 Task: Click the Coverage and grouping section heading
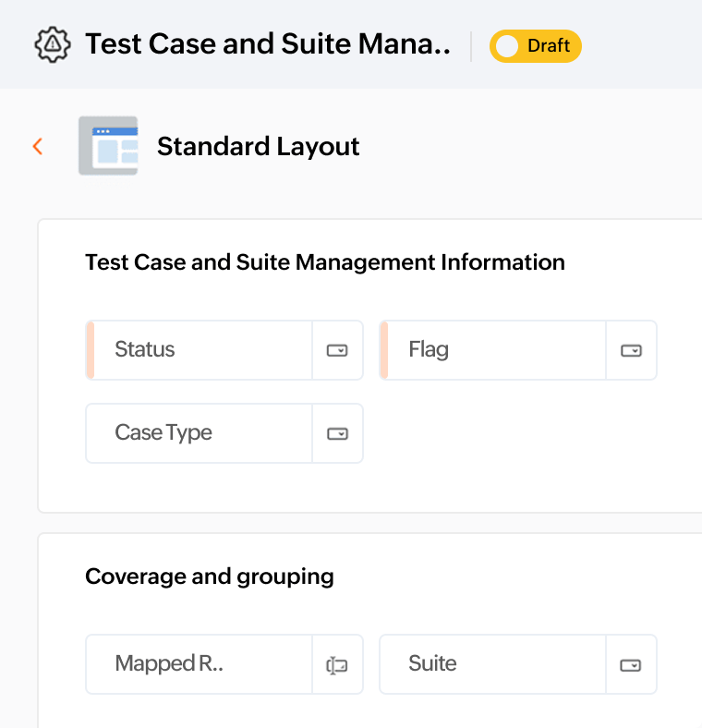[210, 577]
